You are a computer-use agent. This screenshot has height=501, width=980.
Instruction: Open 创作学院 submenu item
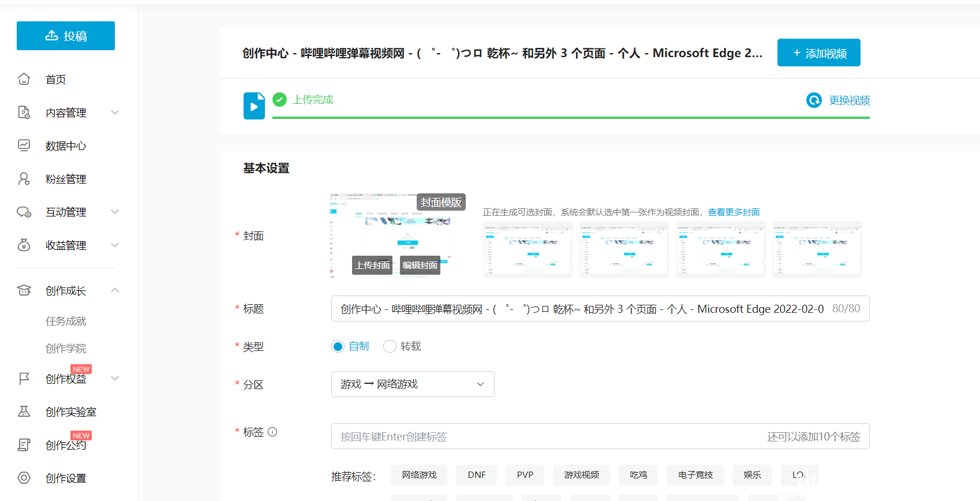pos(66,348)
